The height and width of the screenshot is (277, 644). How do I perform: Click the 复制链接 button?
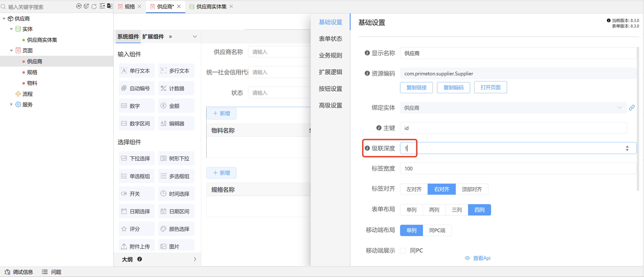tap(416, 87)
